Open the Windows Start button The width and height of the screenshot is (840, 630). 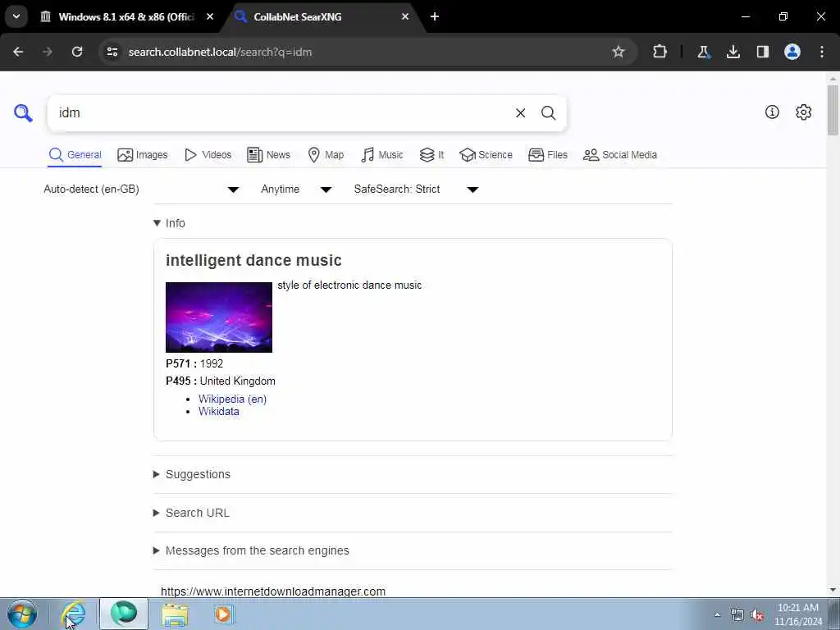click(x=22, y=614)
